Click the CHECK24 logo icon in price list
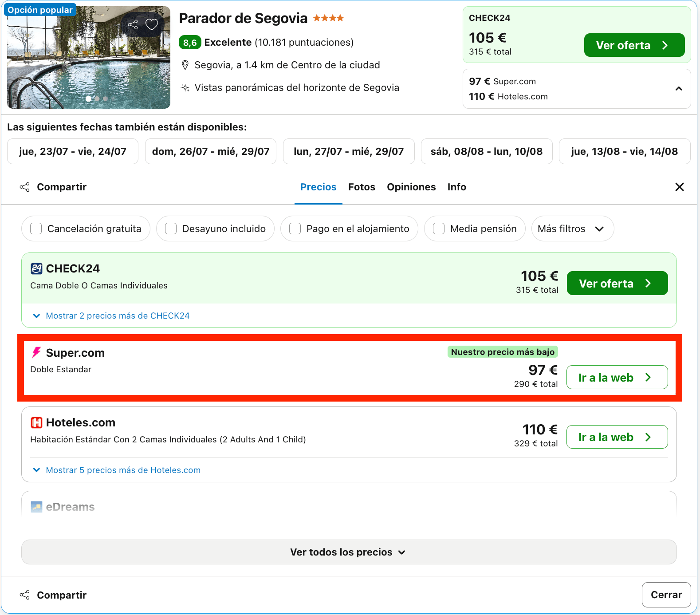 click(x=36, y=268)
